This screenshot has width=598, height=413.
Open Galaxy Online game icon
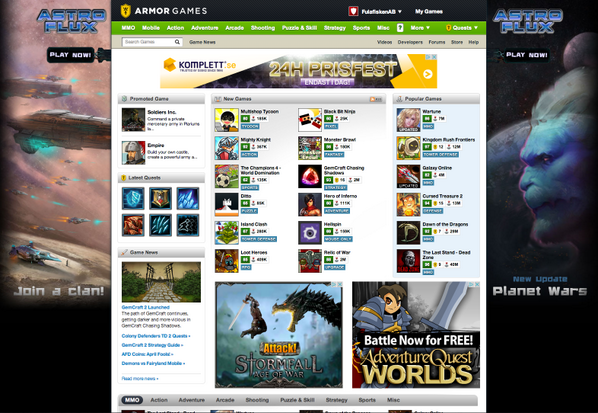point(408,177)
